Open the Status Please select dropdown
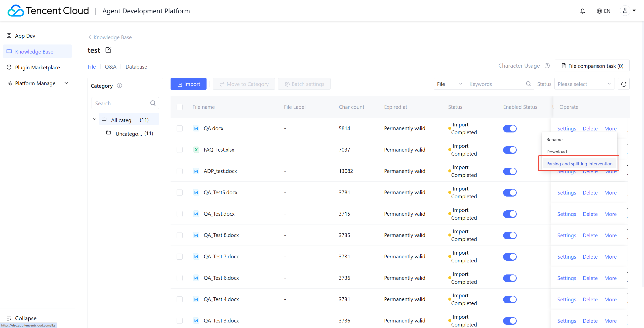The width and height of the screenshot is (644, 328). tap(584, 84)
